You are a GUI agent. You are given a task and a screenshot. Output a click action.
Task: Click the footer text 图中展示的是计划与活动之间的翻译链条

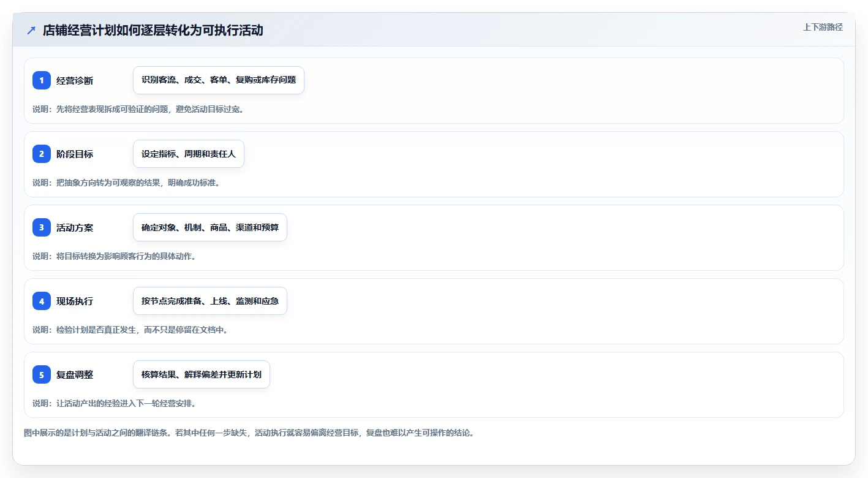[97, 433]
